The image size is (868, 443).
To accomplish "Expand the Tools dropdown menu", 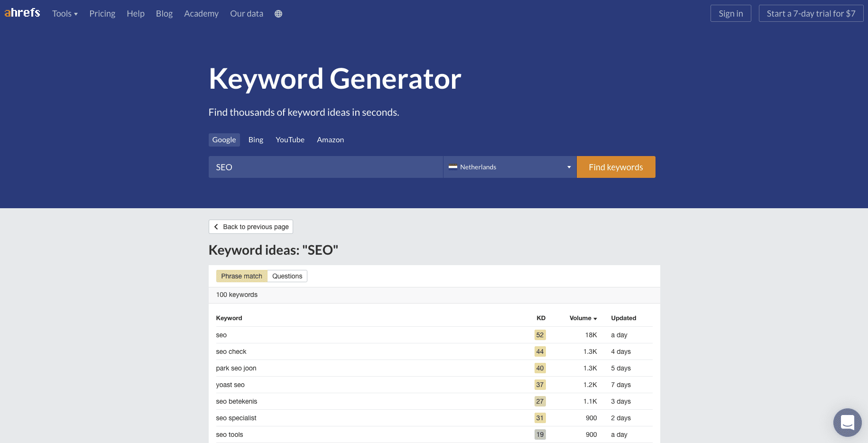I will tap(65, 14).
